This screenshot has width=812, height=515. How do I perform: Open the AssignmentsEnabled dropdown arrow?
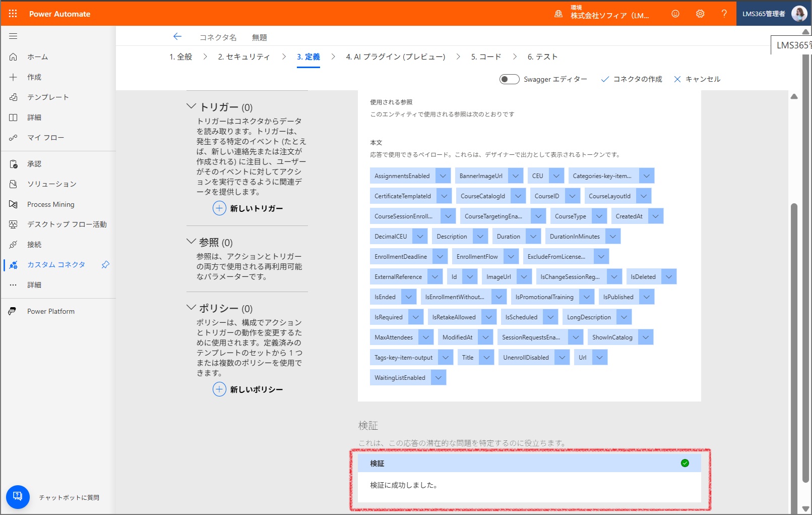click(x=443, y=176)
